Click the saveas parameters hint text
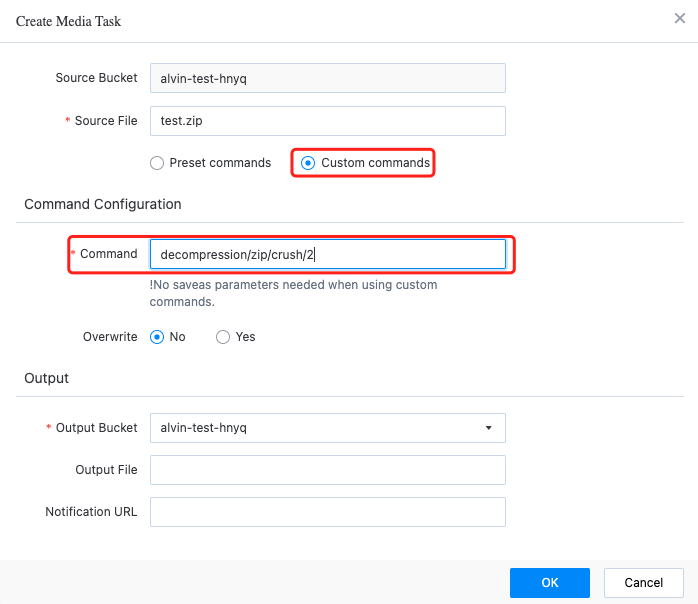The height and width of the screenshot is (604, 698). (x=293, y=293)
